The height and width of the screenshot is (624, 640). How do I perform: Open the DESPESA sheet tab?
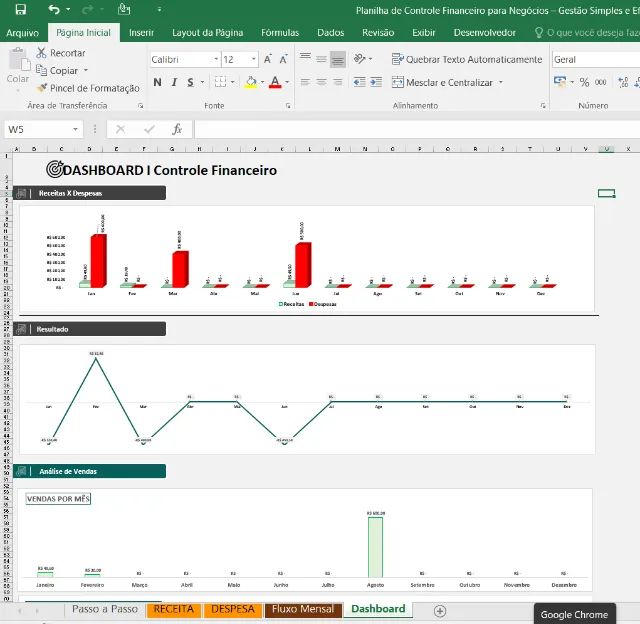click(233, 609)
